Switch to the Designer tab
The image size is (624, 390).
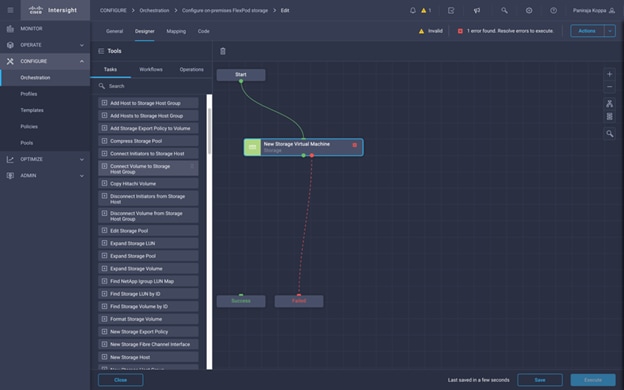(144, 31)
